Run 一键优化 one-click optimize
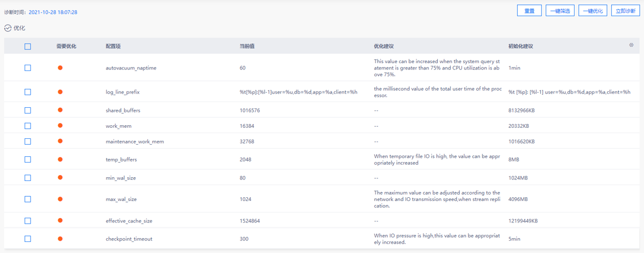 tap(593, 11)
